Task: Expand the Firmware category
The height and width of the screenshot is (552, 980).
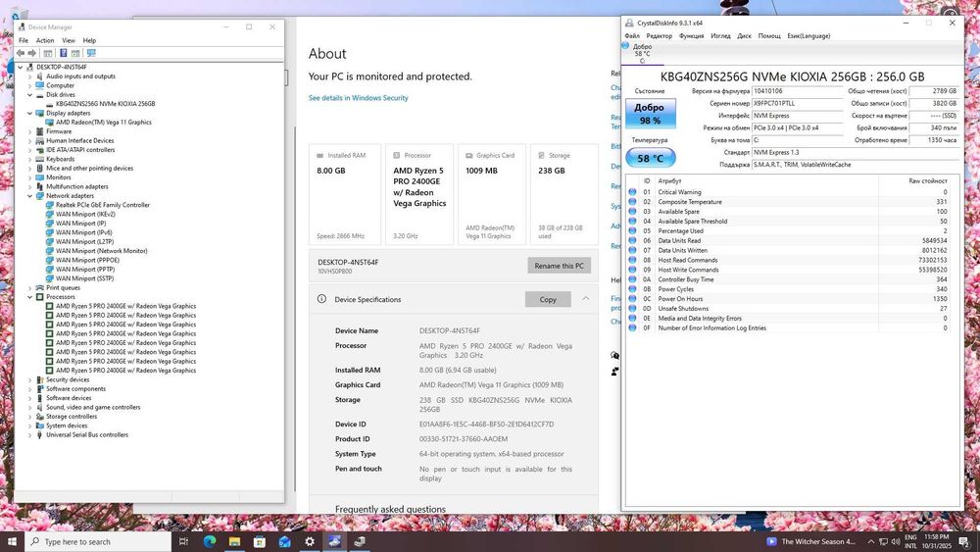Action: [x=29, y=131]
